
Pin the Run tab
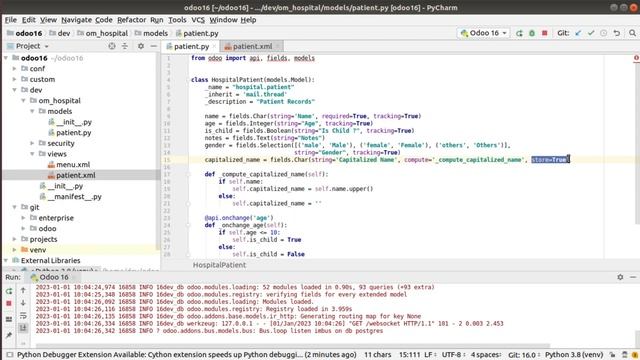(x=9, y=335)
